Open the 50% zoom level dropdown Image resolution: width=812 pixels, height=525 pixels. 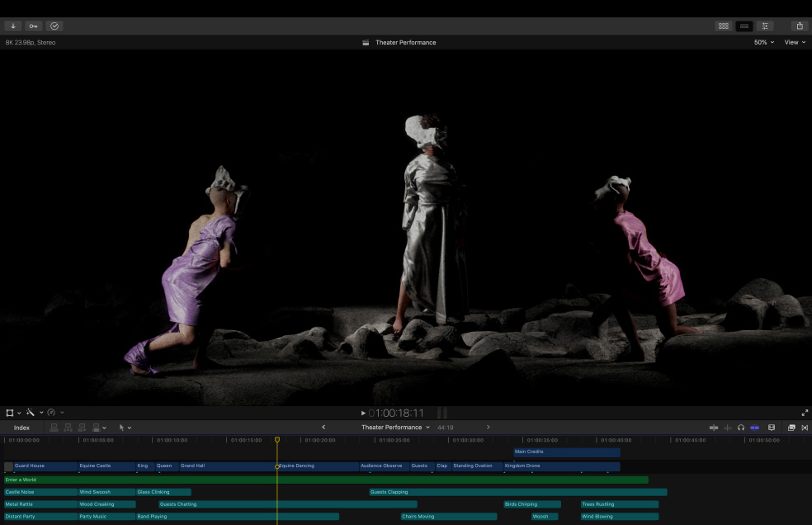point(763,42)
